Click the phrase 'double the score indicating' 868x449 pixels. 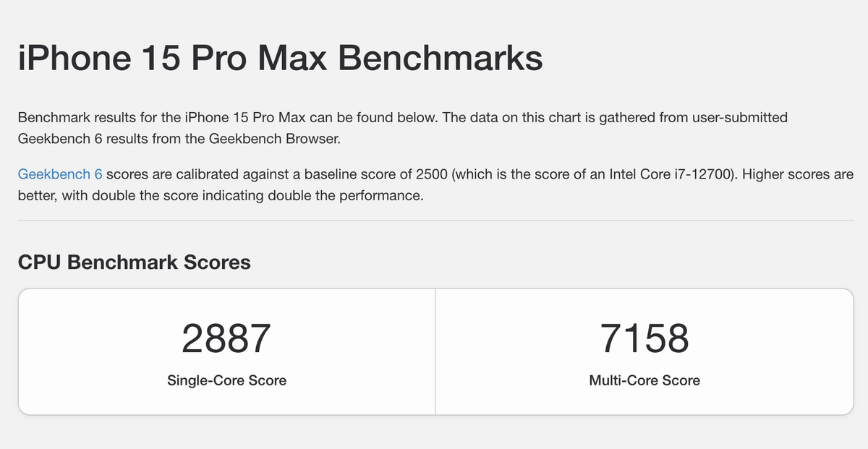coord(195,196)
